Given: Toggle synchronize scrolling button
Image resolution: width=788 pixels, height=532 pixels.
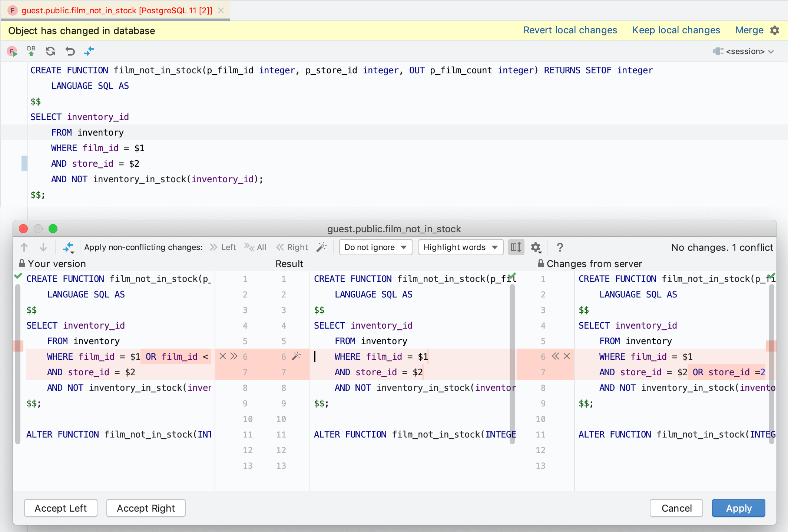Looking at the screenshot, I should [x=516, y=247].
